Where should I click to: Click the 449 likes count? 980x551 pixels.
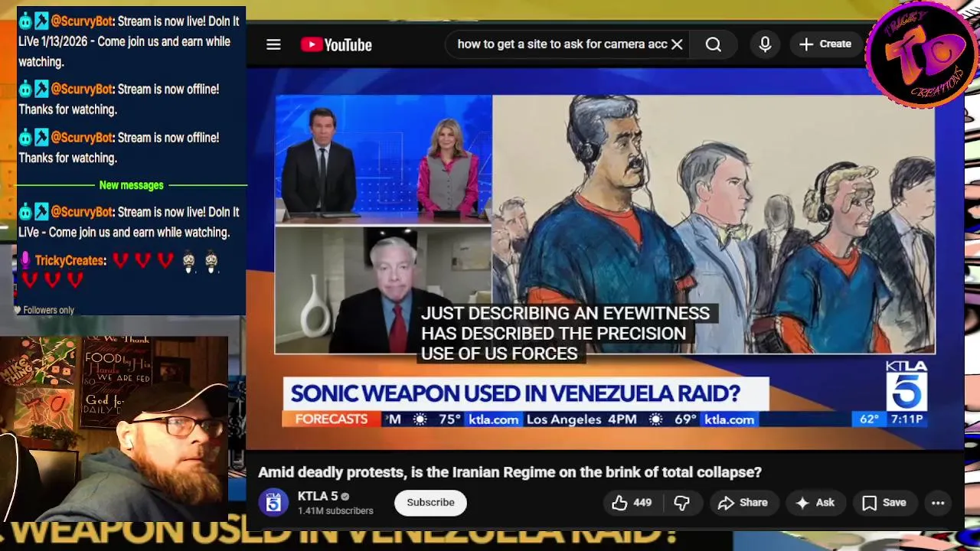642,503
